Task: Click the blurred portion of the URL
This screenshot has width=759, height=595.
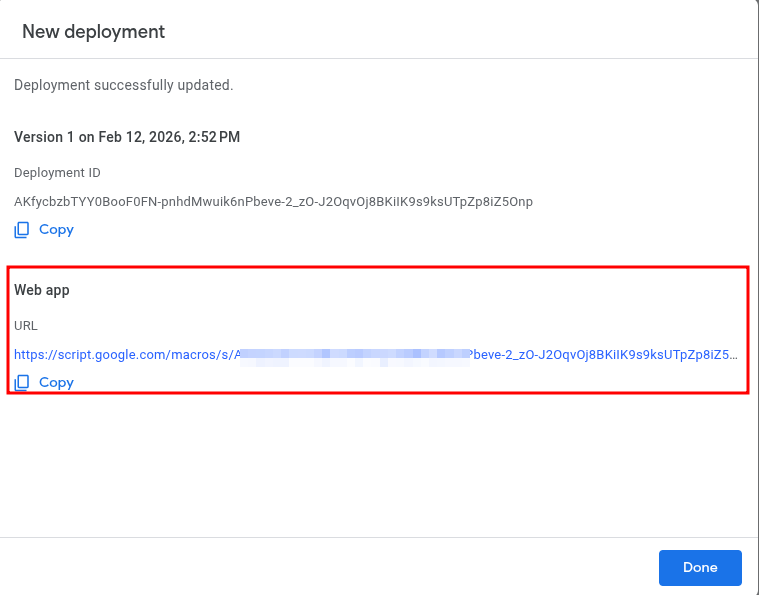Action: pyautogui.click(x=355, y=354)
